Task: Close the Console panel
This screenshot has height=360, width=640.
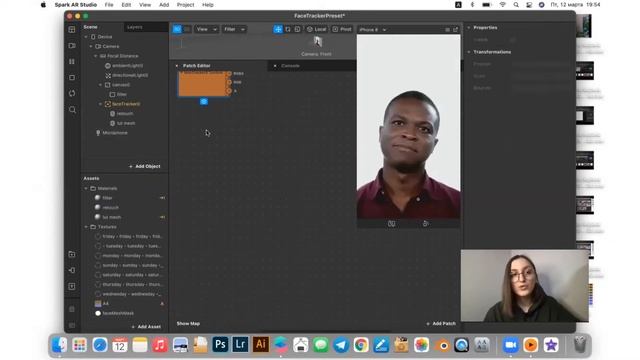Action: 275,66
